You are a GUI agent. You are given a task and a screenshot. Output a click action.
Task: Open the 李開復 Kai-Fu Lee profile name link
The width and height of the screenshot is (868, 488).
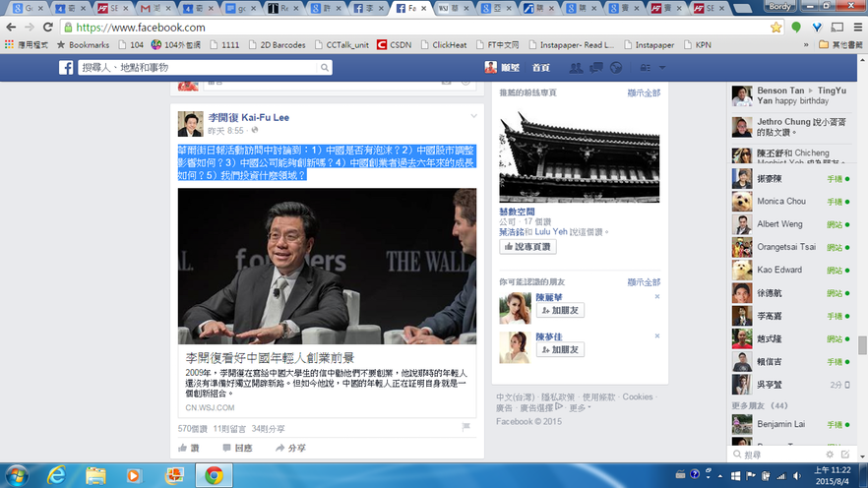tap(249, 117)
